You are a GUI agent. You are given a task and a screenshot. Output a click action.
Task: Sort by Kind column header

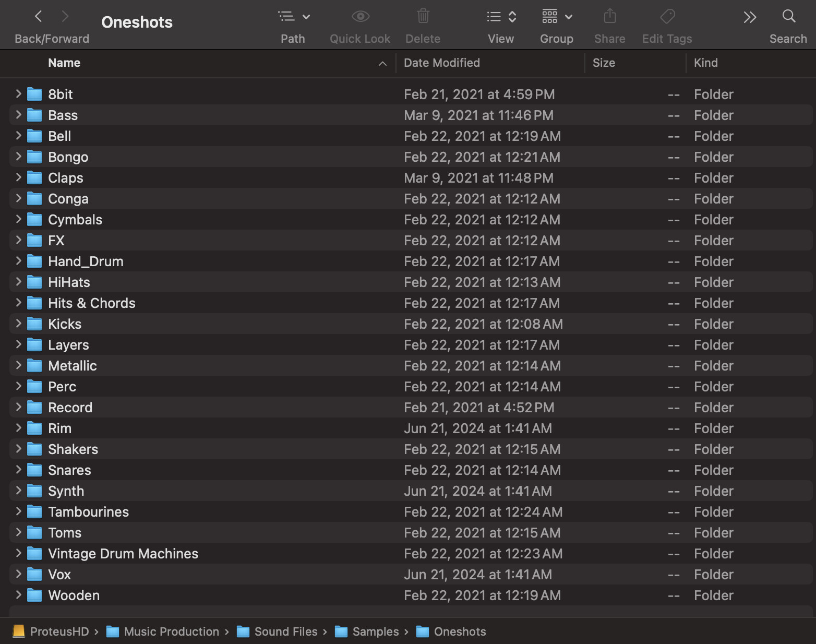coord(705,63)
